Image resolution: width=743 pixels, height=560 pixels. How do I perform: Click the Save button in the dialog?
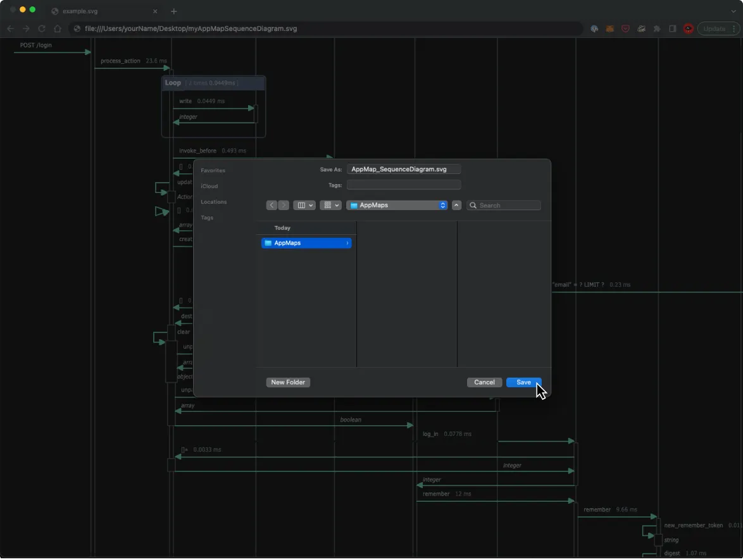pyautogui.click(x=523, y=382)
